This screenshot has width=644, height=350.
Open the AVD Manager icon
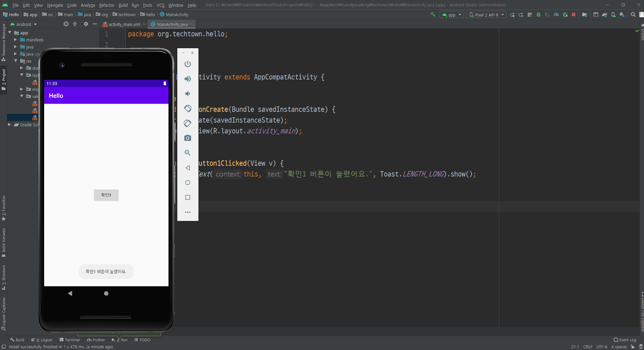613,15
